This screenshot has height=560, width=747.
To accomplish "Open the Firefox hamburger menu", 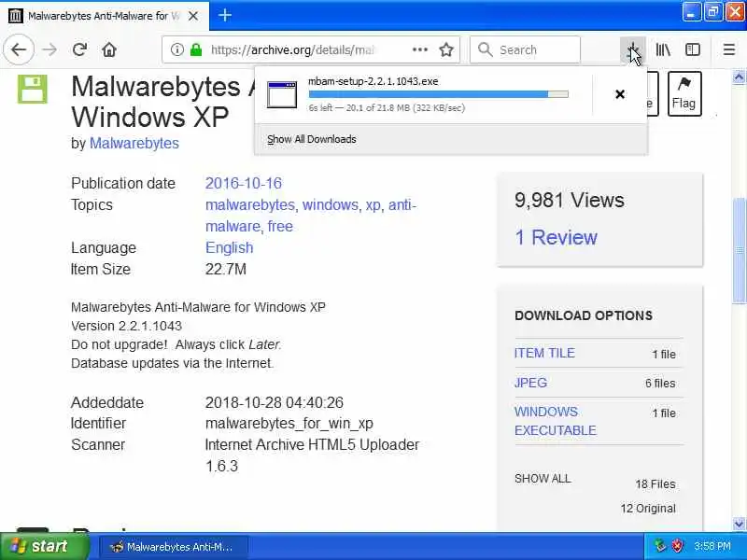I will [729, 49].
